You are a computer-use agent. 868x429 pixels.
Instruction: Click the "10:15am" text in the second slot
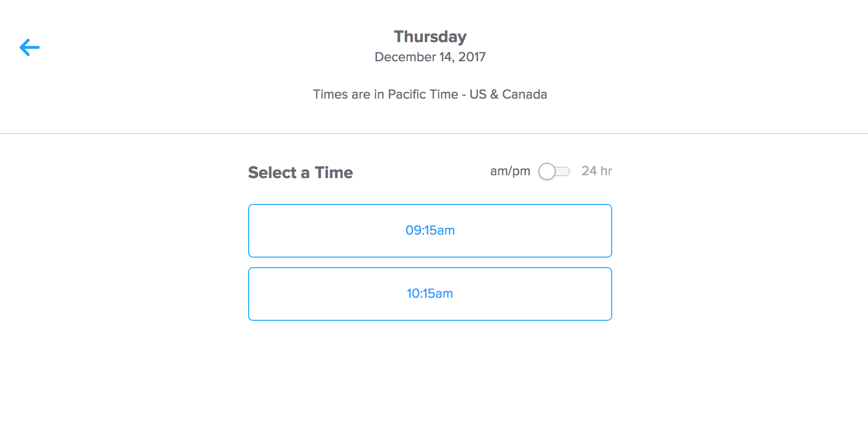tap(430, 294)
